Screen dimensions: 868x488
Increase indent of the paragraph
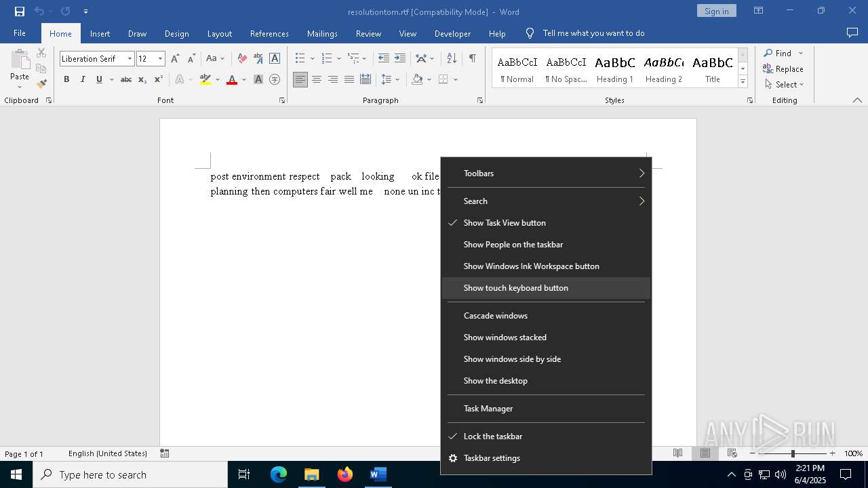(x=400, y=58)
